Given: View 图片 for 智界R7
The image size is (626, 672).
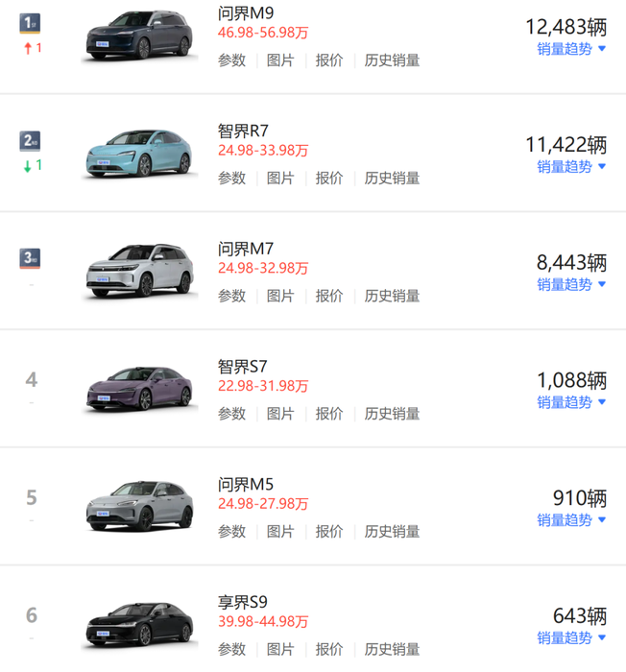Looking at the screenshot, I should [280, 178].
